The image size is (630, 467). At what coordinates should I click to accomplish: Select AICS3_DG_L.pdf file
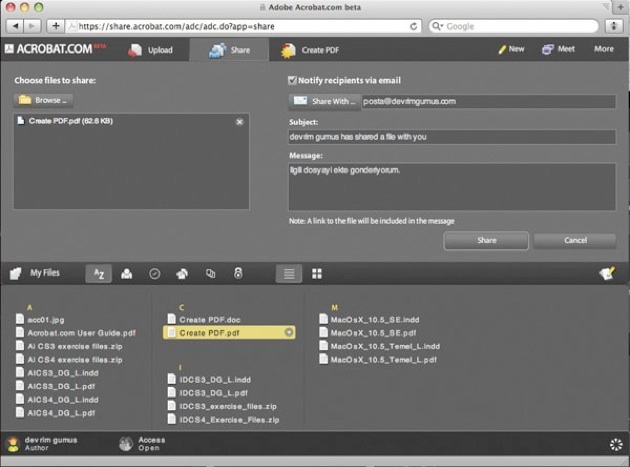click(61, 386)
